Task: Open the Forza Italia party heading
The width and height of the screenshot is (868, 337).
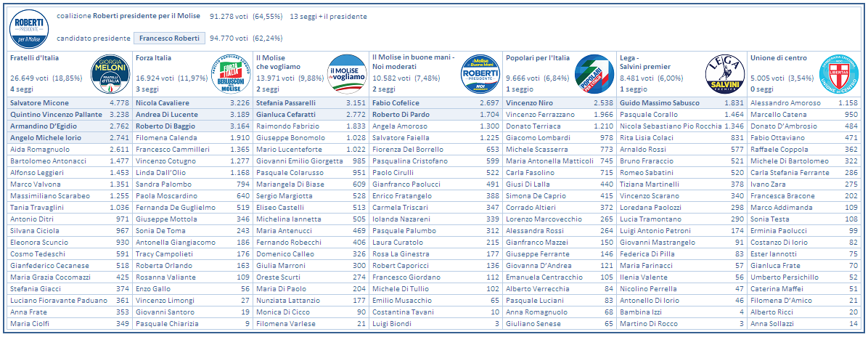Action: point(153,57)
